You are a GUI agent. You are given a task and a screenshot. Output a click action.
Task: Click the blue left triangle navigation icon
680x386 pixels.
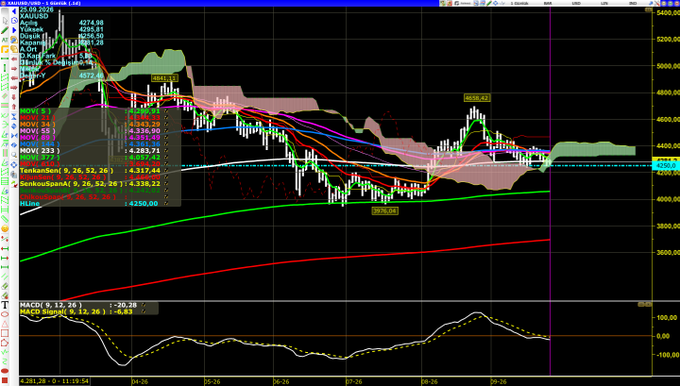14,11
